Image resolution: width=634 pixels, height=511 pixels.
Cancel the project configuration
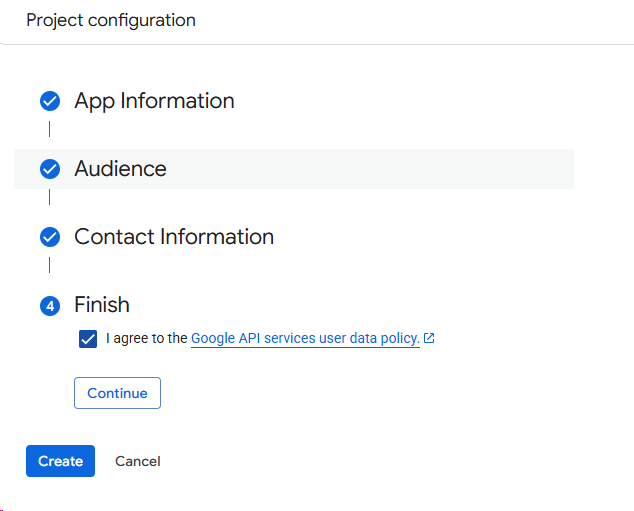tap(138, 461)
